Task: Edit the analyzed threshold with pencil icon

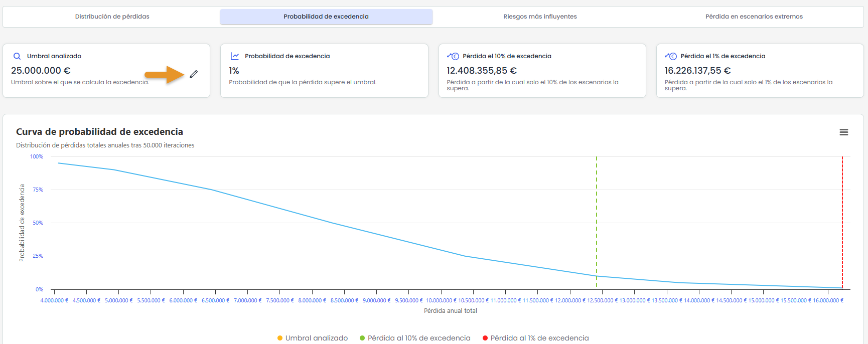Action: tap(194, 74)
